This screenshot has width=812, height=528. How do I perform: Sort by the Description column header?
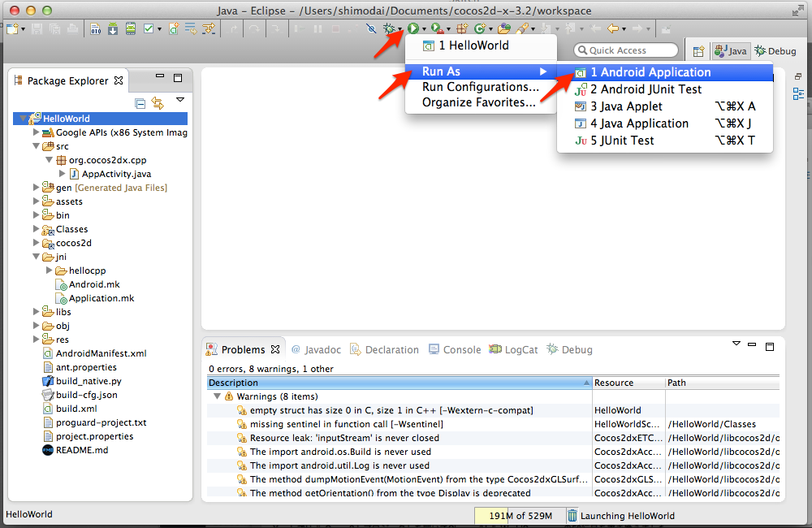click(x=400, y=383)
